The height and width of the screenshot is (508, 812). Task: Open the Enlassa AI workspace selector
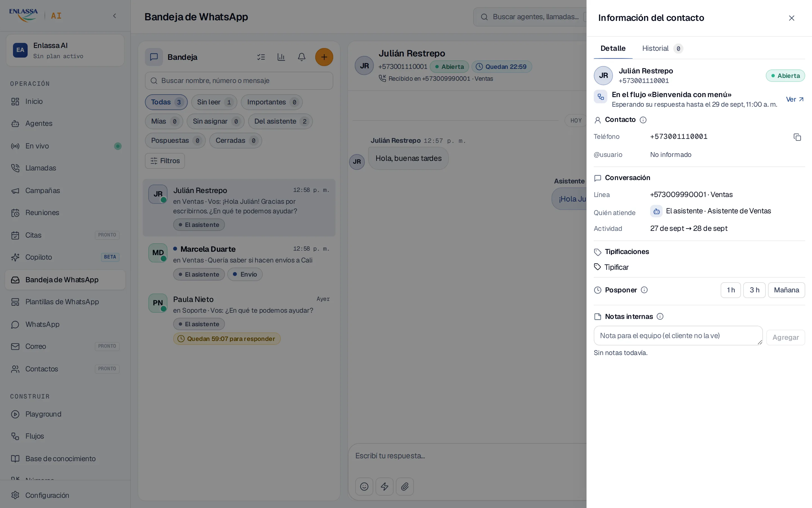65,51
